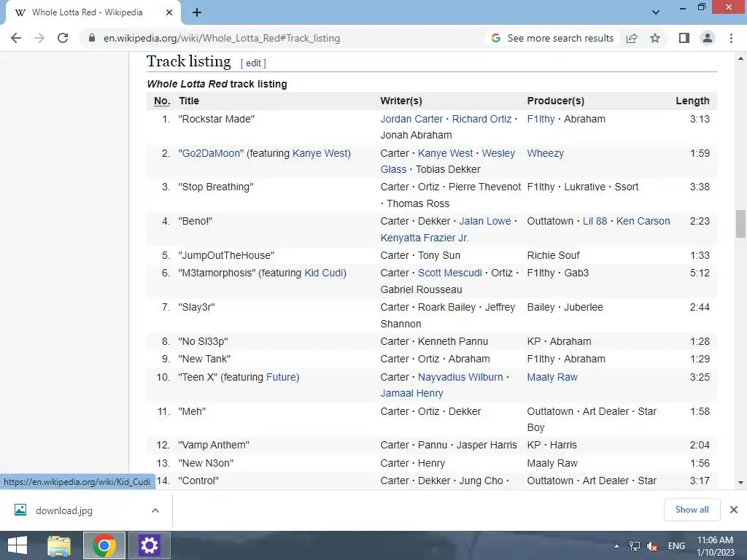The height and width of the screenshot is (560, 747).
Task: Open Kenyatta Frazier Jr. link
Action: [x=425, y=238]
